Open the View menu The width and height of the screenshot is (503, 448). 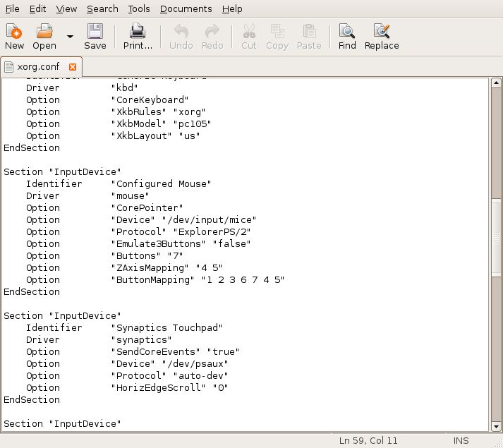(x=66, y=9)
